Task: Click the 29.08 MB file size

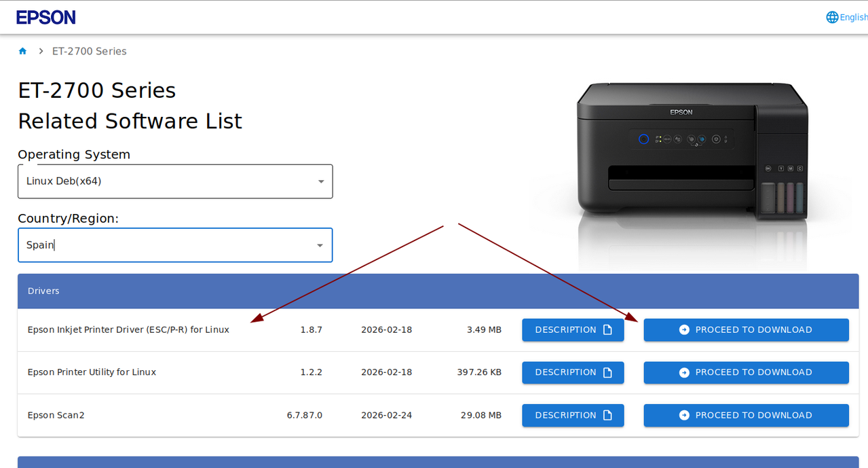Action: pos(480,415)
